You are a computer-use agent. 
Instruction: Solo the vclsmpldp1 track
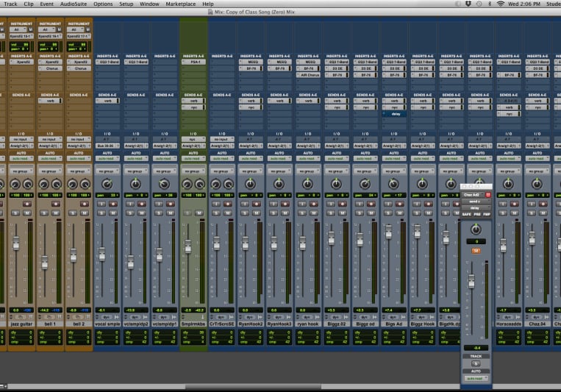[x=159, y=213]
